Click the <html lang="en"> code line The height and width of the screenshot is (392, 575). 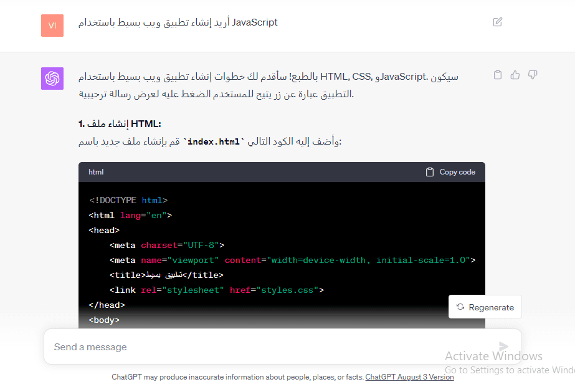pyautogui.click(x=130, y=215)
